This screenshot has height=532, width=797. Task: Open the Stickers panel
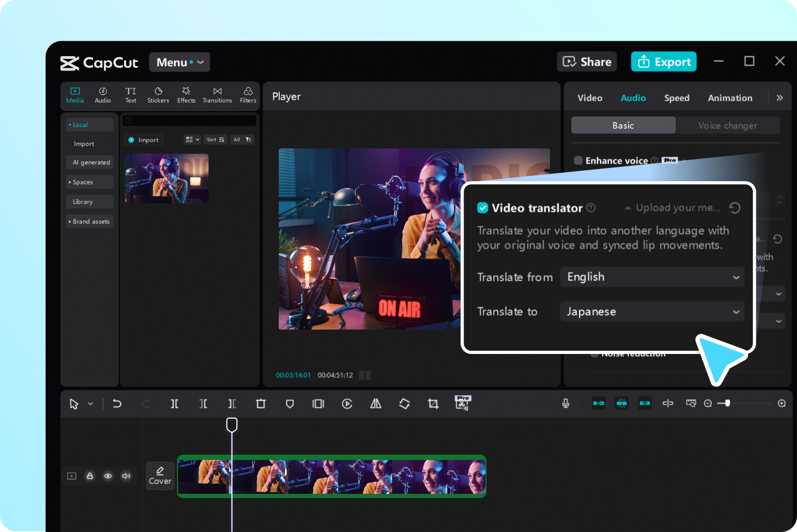[158, 95]
